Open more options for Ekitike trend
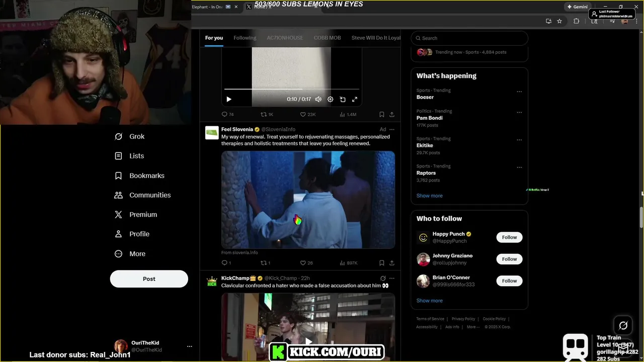Image resolution: width=644 pixels, height=362 pixels. coord(519,140)
